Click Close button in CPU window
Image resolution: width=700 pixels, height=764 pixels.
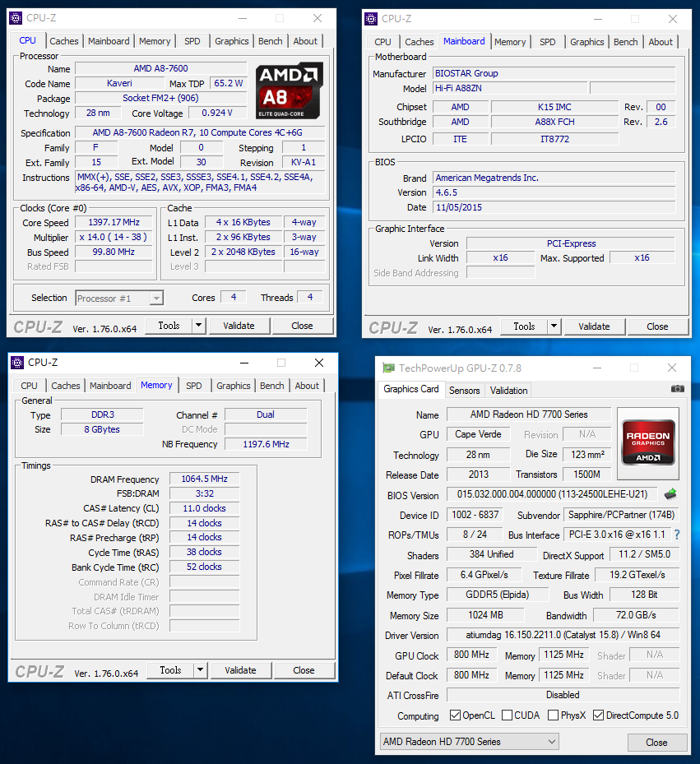pos(302,326)
